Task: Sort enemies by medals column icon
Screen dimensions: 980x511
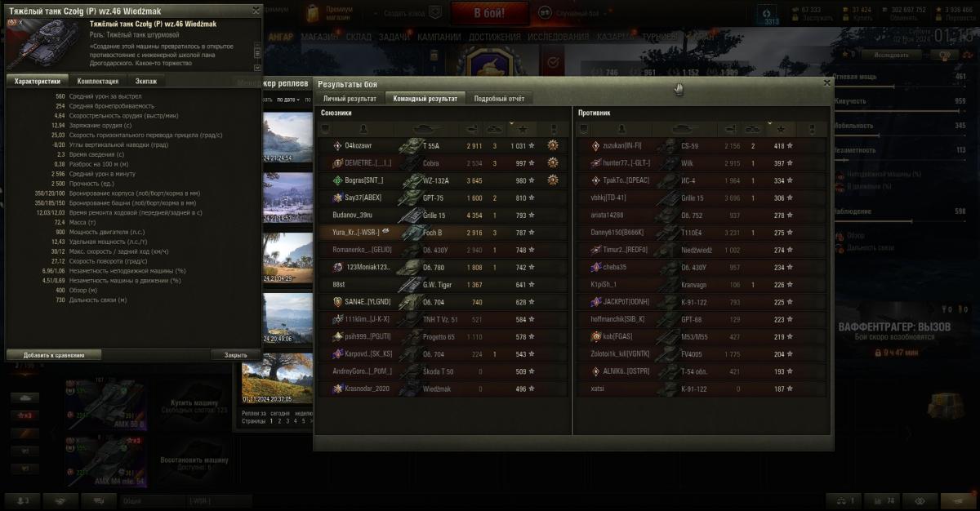Action: 812,129
